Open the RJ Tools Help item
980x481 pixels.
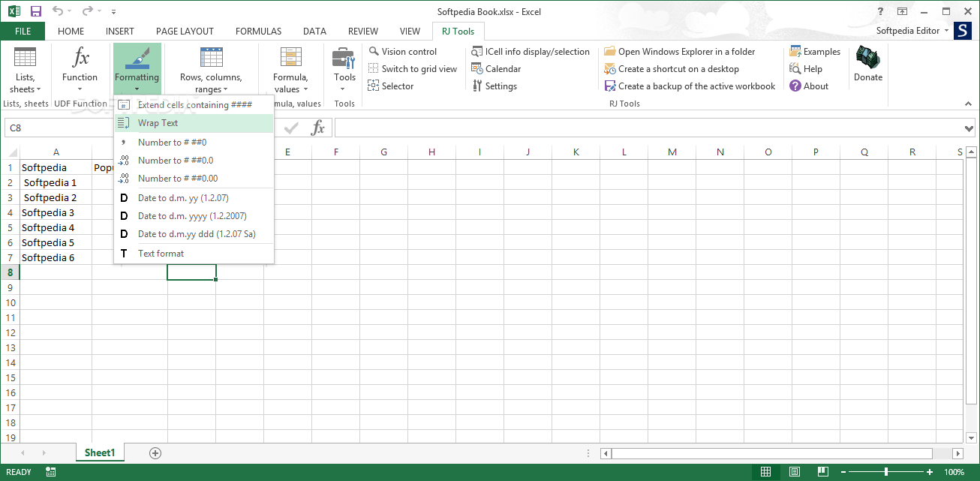pyautogui.click(x=806, y=69)
